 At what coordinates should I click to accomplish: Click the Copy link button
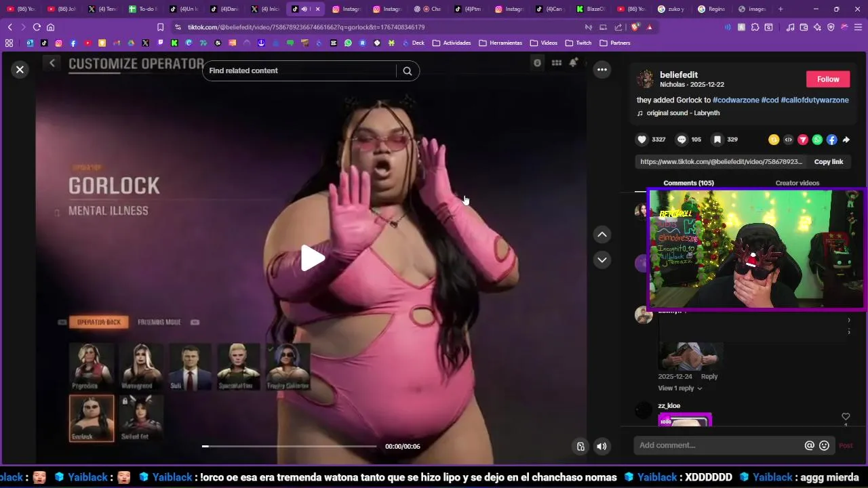click(828, 162)
